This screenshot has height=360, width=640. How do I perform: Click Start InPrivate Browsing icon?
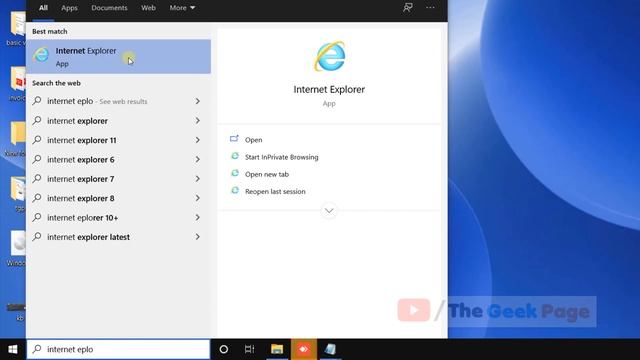[235, 156]
